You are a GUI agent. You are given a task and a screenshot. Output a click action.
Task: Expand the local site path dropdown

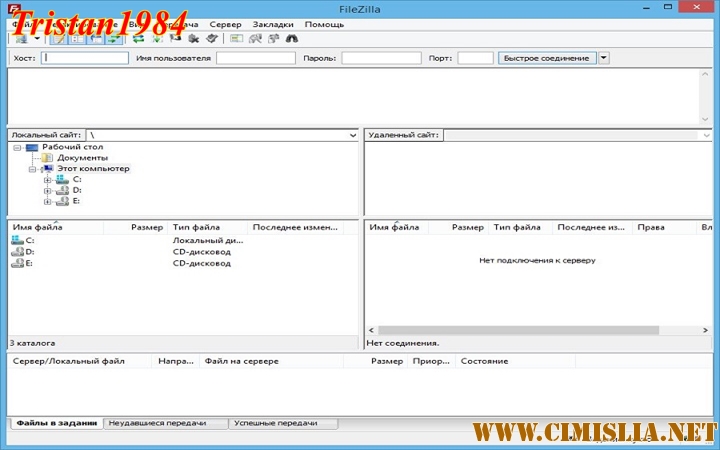pyautogui.click(x=353, y=135)
